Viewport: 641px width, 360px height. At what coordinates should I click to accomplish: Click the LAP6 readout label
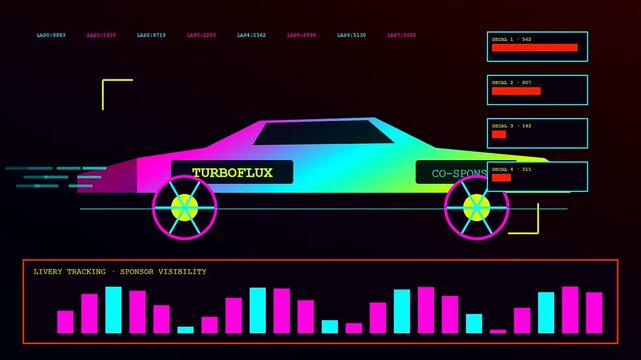(352, 35)
